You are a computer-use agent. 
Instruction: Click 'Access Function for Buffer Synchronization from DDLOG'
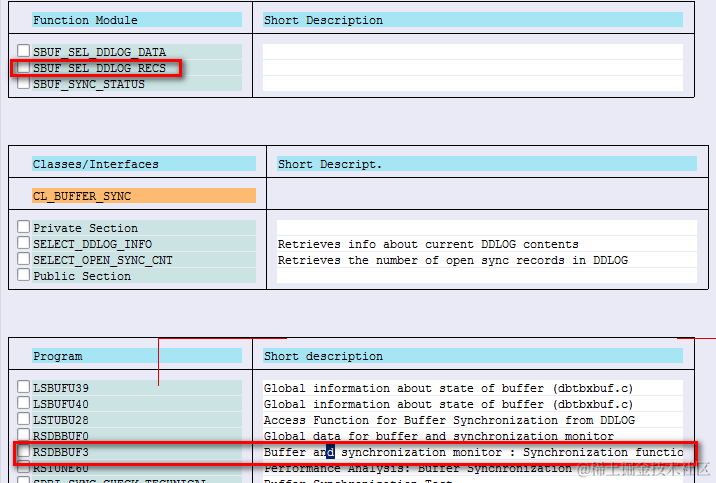(449, 420)
